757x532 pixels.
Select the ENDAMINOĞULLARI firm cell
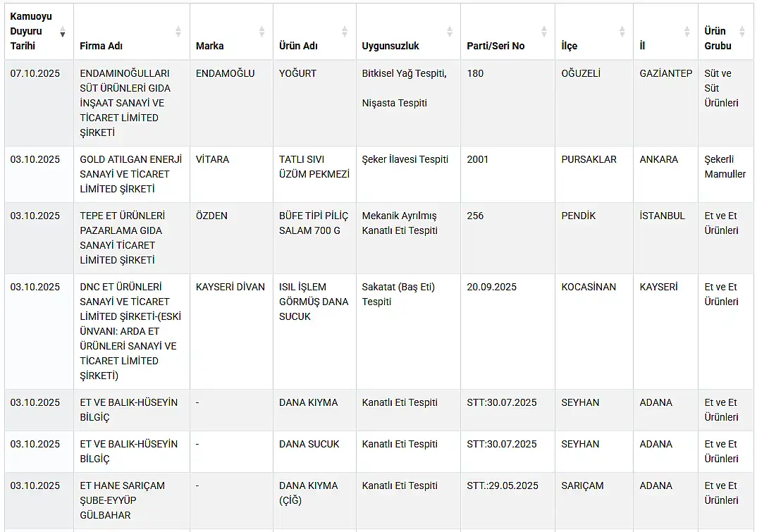click(132, 103)
